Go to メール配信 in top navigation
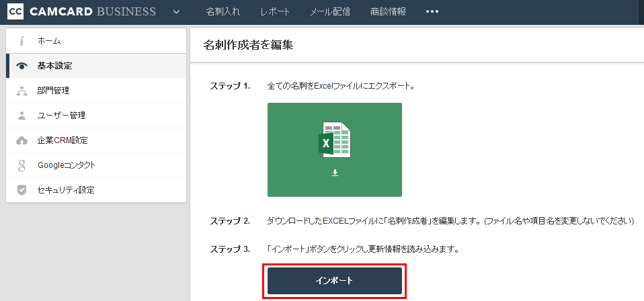The width and height of the screenshot is (644, 301). (x=330, y=11)
